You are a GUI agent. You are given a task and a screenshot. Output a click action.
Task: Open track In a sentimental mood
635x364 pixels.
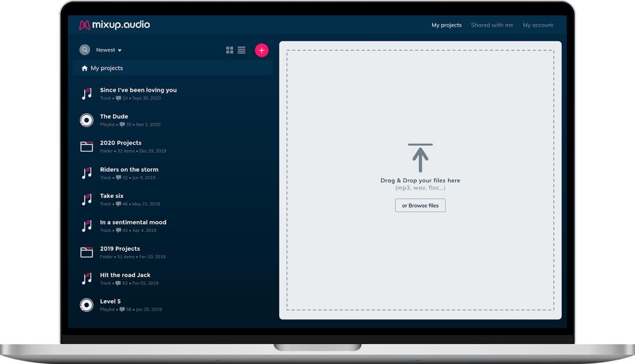tap(133, 222)
